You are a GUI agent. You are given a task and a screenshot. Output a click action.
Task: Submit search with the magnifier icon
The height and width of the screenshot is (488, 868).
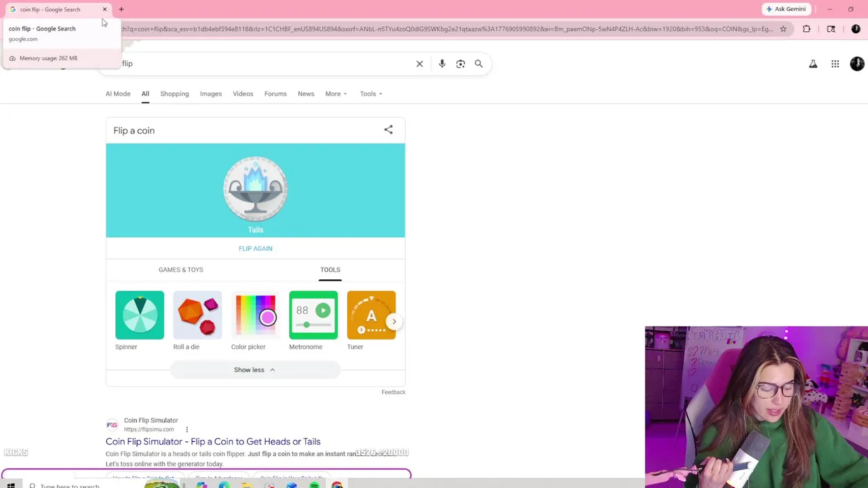[x=479, y=64]
